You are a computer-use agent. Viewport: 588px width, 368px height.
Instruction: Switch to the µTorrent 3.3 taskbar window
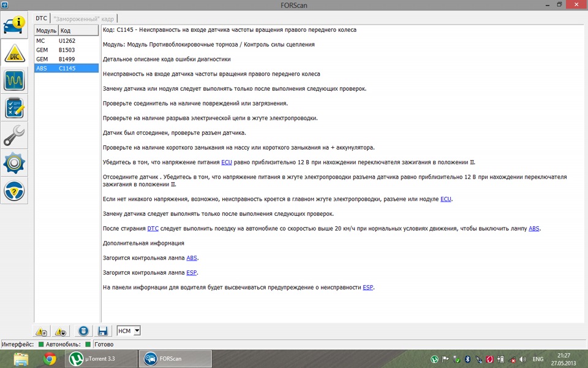pos(101,359)
